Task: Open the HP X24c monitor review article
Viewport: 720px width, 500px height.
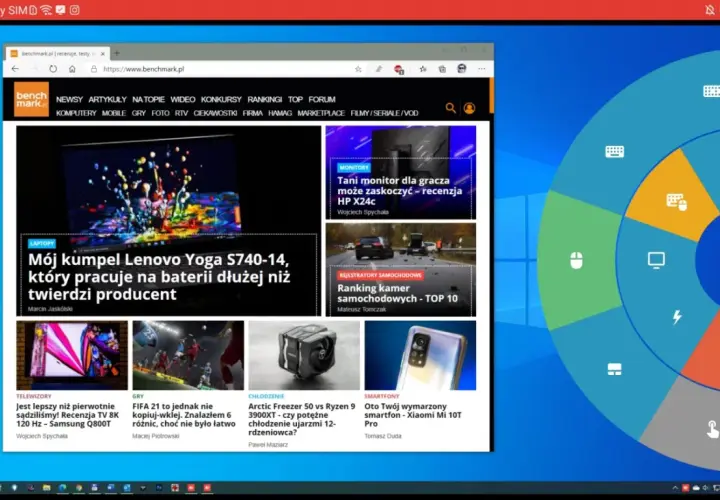Action: [x=399, y=191]
